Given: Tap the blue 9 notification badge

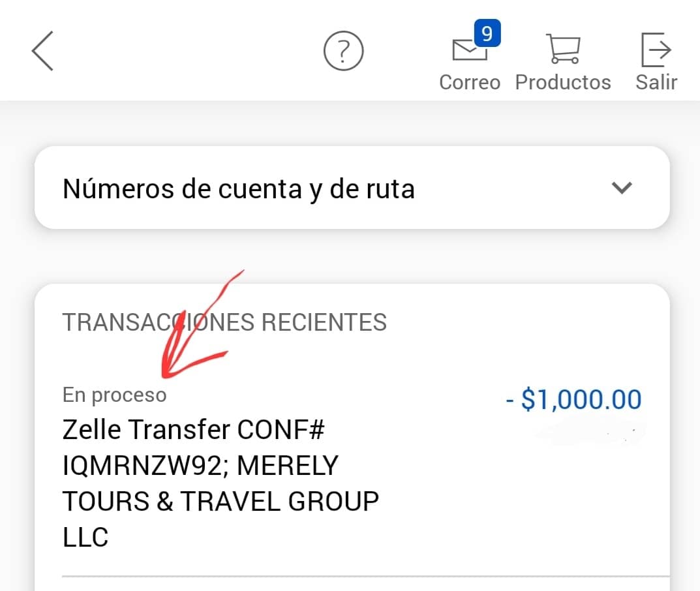Looking at the screenshot, I should click(x=487, y=33).
